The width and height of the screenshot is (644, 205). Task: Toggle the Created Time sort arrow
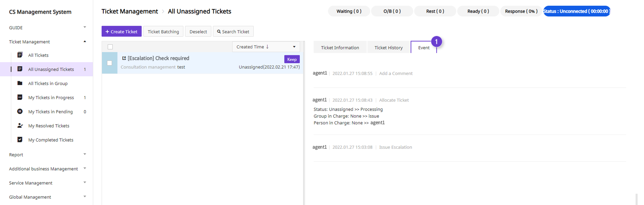[267, 47]
